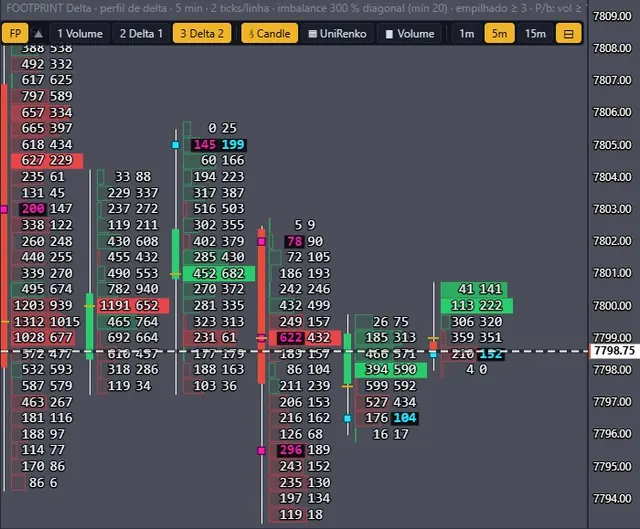640x529 pixels.
Task: Click the highlighted red cell 622 432
Action: [305, 338]
